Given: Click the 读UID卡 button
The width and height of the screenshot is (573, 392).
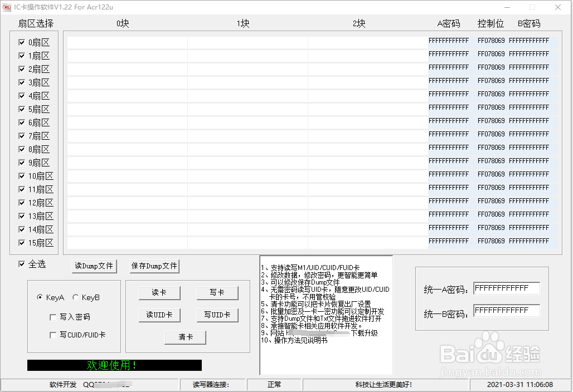Looking at the screenshot, I should (159, 315).
